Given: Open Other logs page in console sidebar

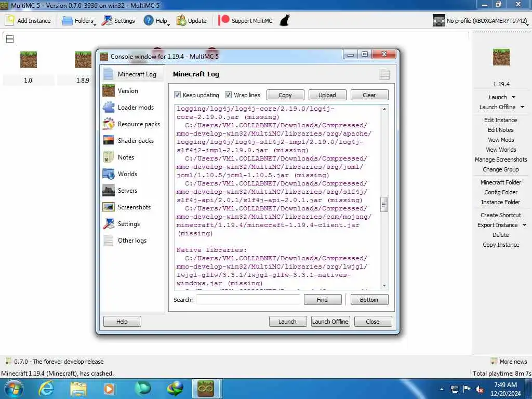Looking at the screenshot, I should pyautogui.click(x=132, y=240).
